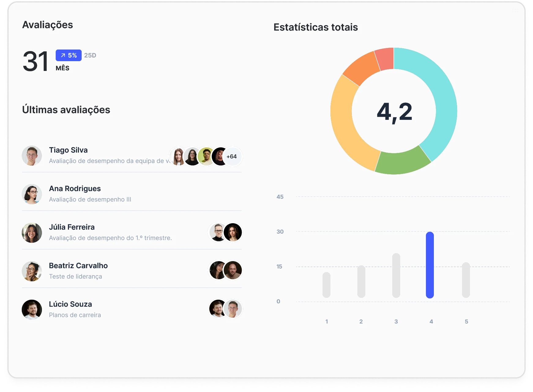Image resolution: width=533 pixels, height=392 pixels.
Task: Click the 'Tiago Silva' name
Action: pos(68,150)
